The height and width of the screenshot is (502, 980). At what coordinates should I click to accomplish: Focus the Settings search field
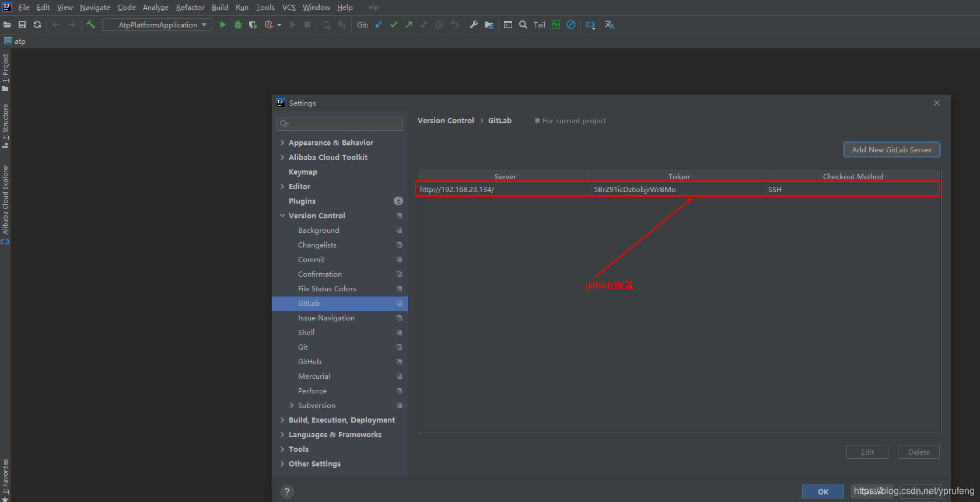339,123
